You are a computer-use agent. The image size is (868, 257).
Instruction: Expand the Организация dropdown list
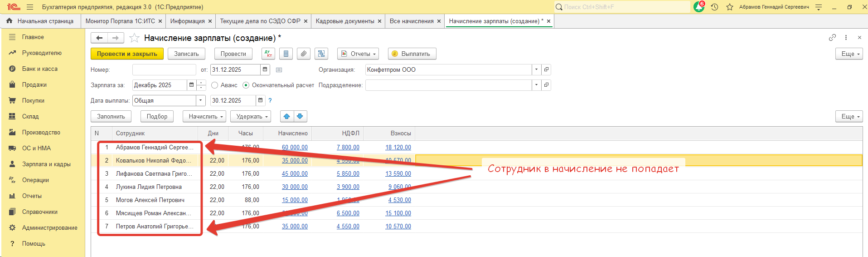coord(536,69)
